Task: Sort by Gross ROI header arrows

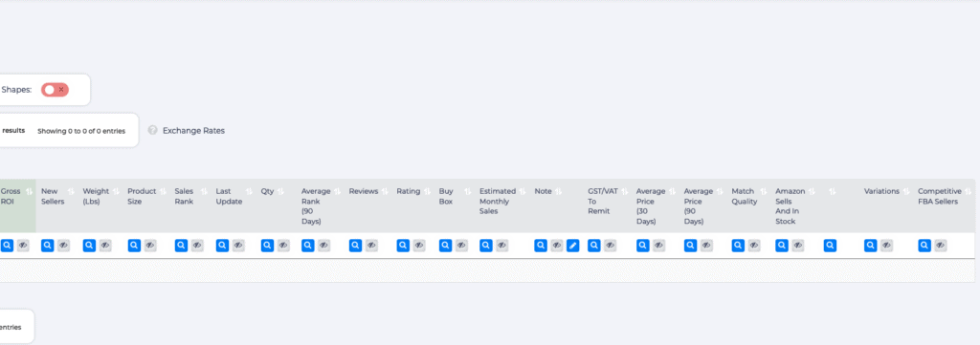Action: (30, 191)
